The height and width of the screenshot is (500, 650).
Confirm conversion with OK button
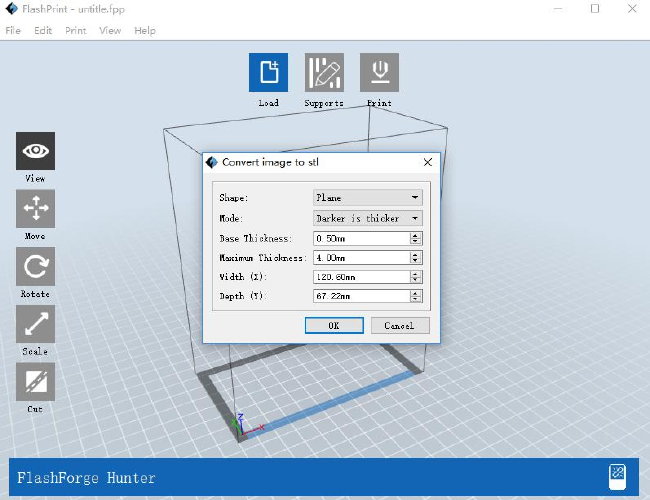[x=334, y=325]
